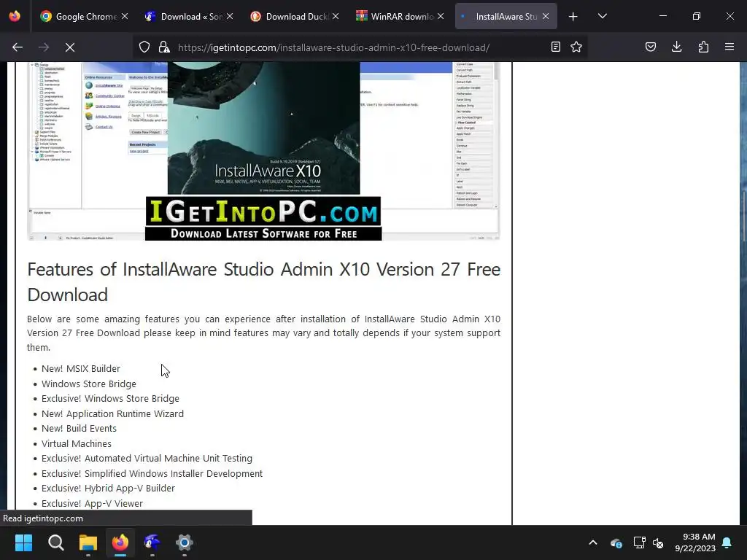
Task: Toggle reader view icon
Action: coord(555,47)
